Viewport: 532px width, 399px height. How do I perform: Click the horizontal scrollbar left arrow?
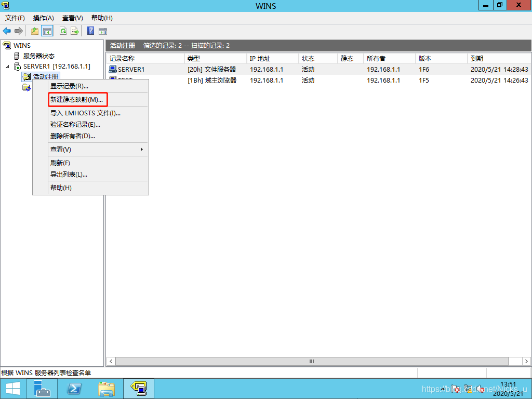click(111, 362)
